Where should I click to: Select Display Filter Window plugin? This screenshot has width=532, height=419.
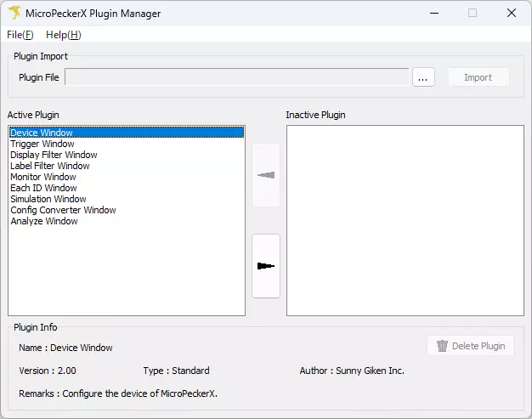point(127,155)
